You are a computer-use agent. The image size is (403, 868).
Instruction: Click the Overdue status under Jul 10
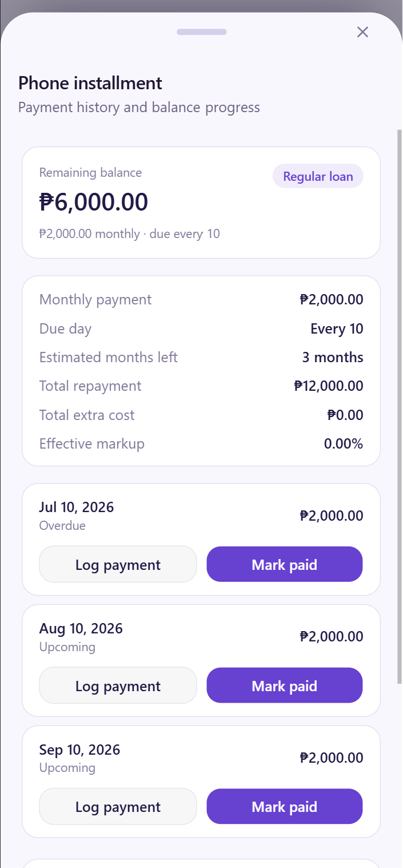[x=62, y=525]
